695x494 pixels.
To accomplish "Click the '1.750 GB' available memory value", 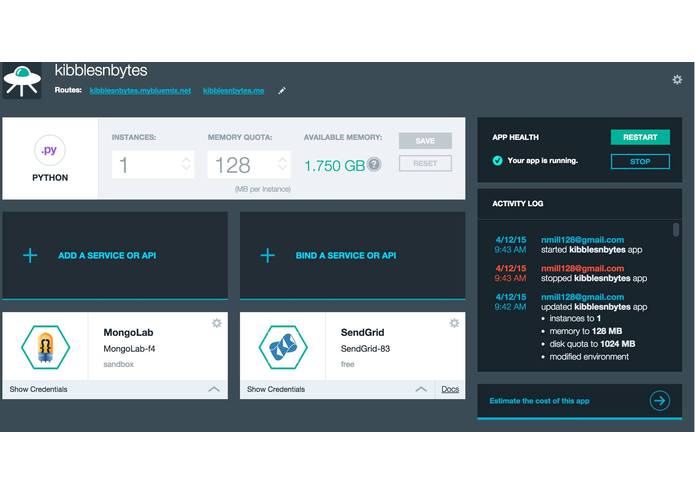I will pos(335,166).
